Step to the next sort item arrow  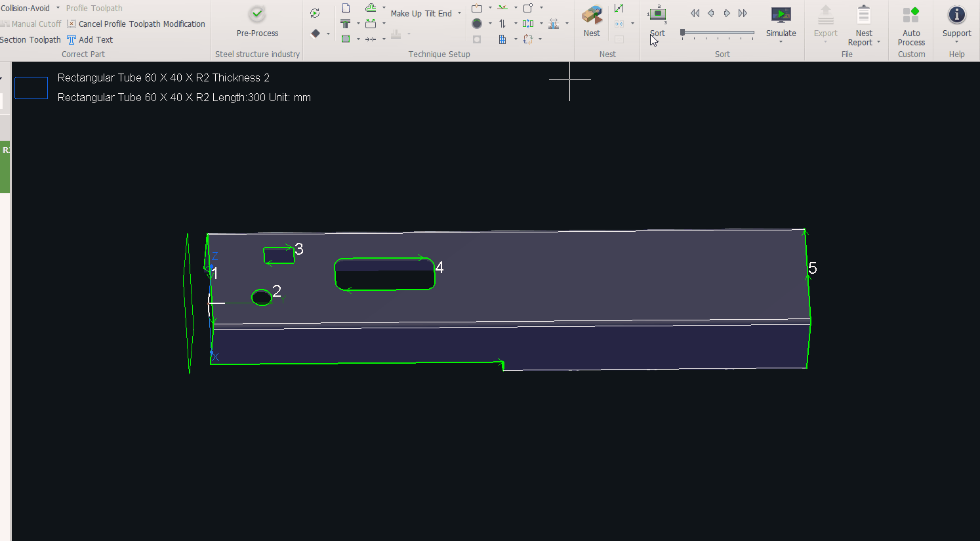tap(727, 13)
